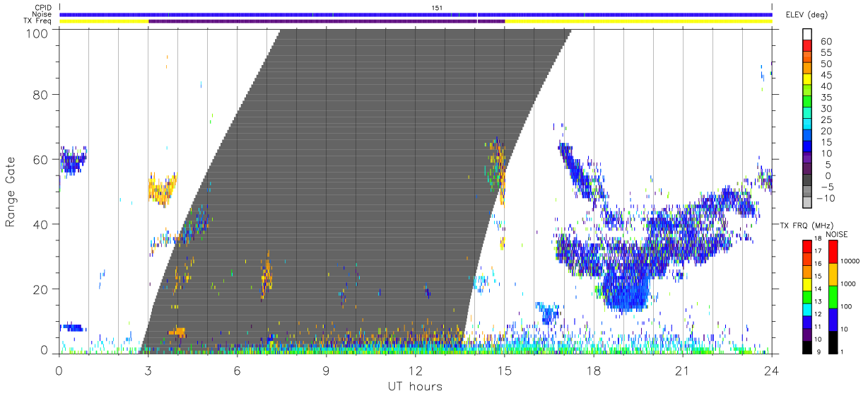This screenshot has height=401, width=868.
Task: Click the 45 label on ELEV scale
Action: tap(825, 75)
